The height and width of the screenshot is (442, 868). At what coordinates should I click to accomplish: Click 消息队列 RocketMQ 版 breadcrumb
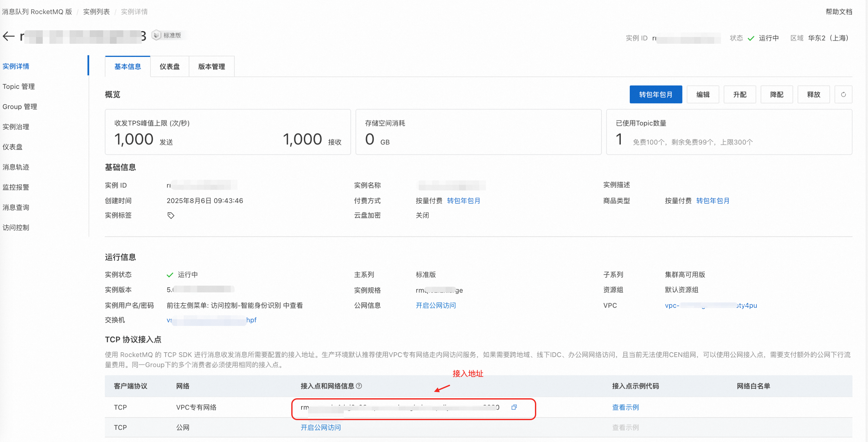[37, 12]
